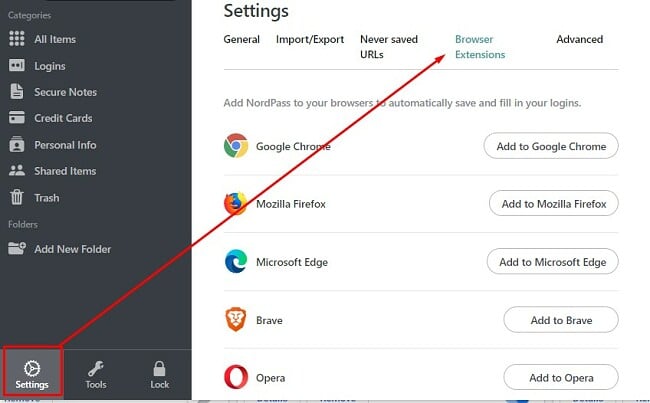Click the Settings gear icon
The height and width of the screenshot is (403, 650).
point(32,368)
